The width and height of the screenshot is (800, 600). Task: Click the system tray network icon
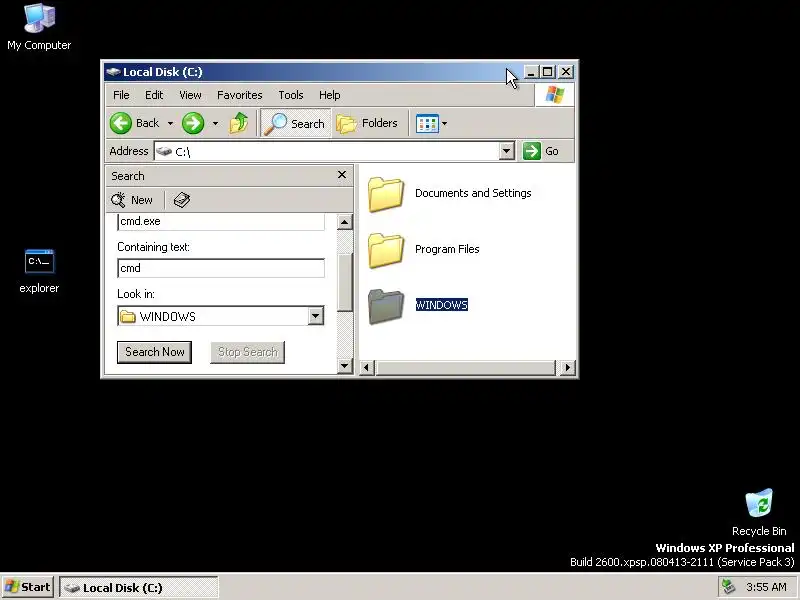coord(729,587)
